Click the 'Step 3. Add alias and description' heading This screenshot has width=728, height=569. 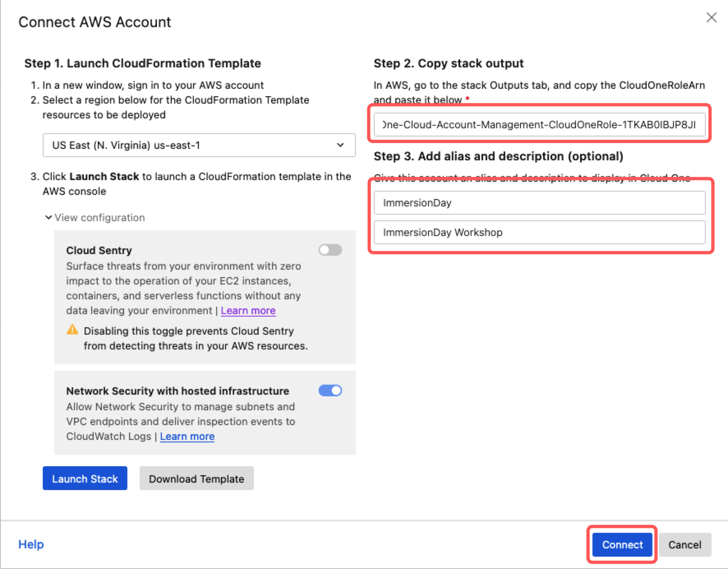(498, 156)
